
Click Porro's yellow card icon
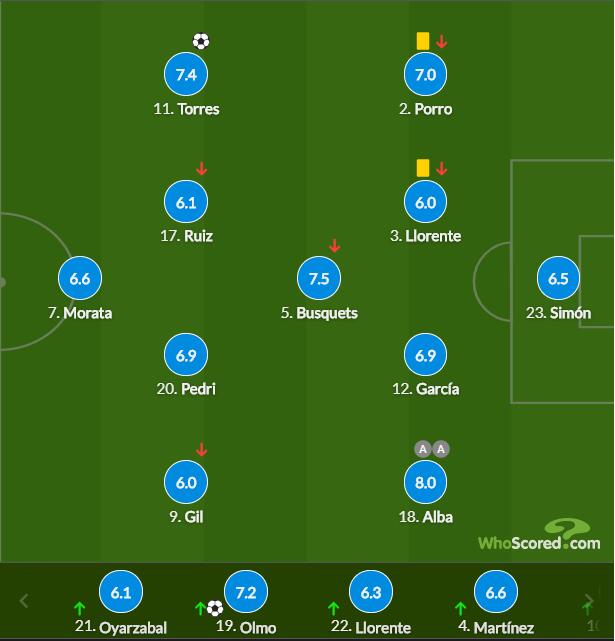tap(422, 41)
